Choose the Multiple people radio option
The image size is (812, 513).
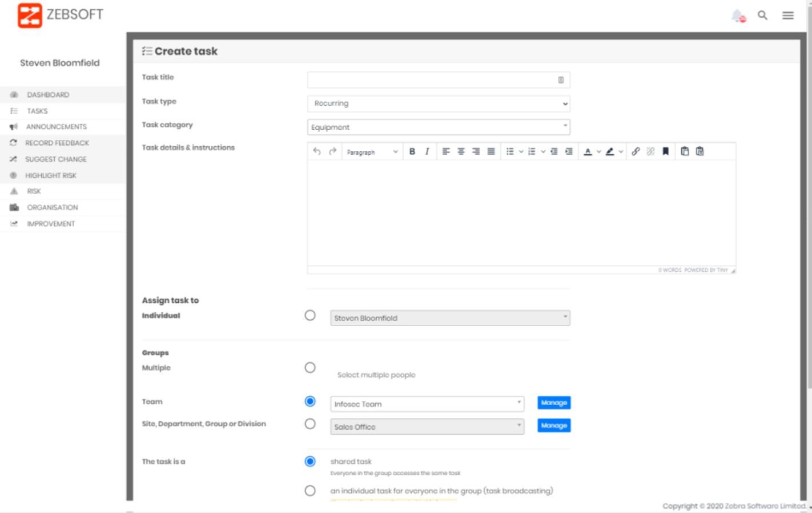coord(310,367)
